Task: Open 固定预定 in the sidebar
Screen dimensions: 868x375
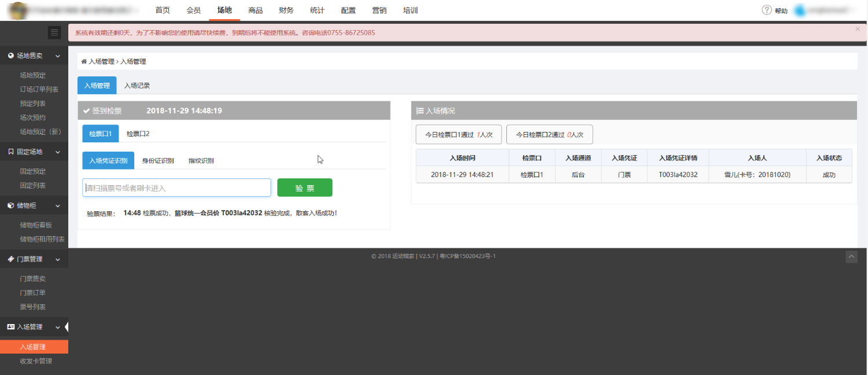Action: (x=33, y=171)
